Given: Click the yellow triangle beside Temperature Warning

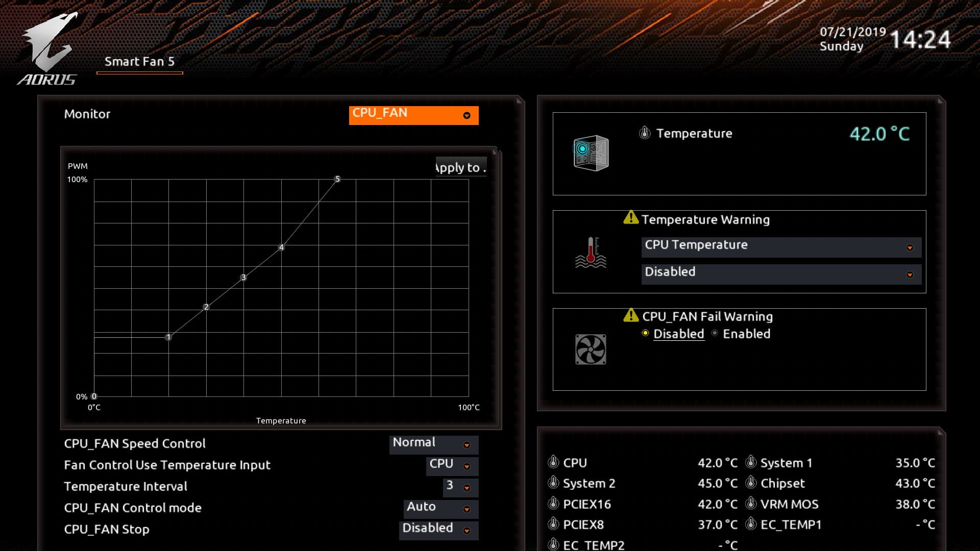Looking at the screenshot, I should pos(631,218).
